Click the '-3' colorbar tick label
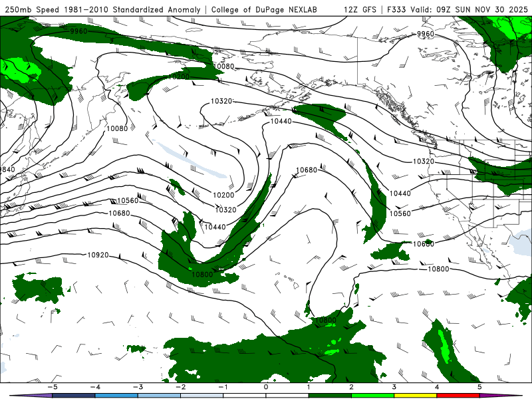The height and width of the screenshot is (399, 532). pos(138,387)
